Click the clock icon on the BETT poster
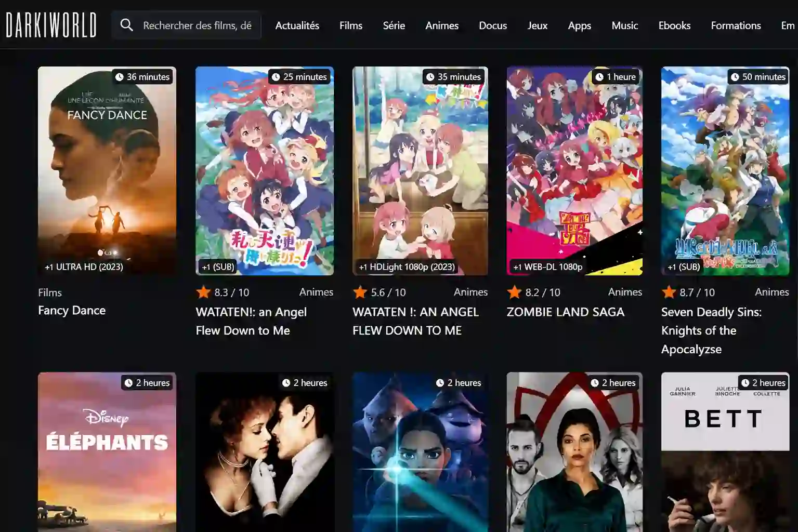 coord(745,383)
